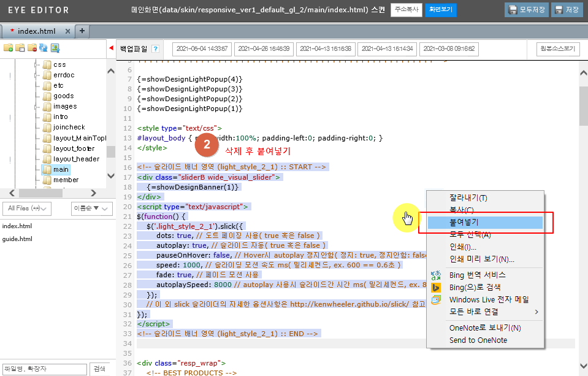The height and width of the screenshot is (376, 588).
Task: Switch to the index.html tab
Action: click(36, 31)
